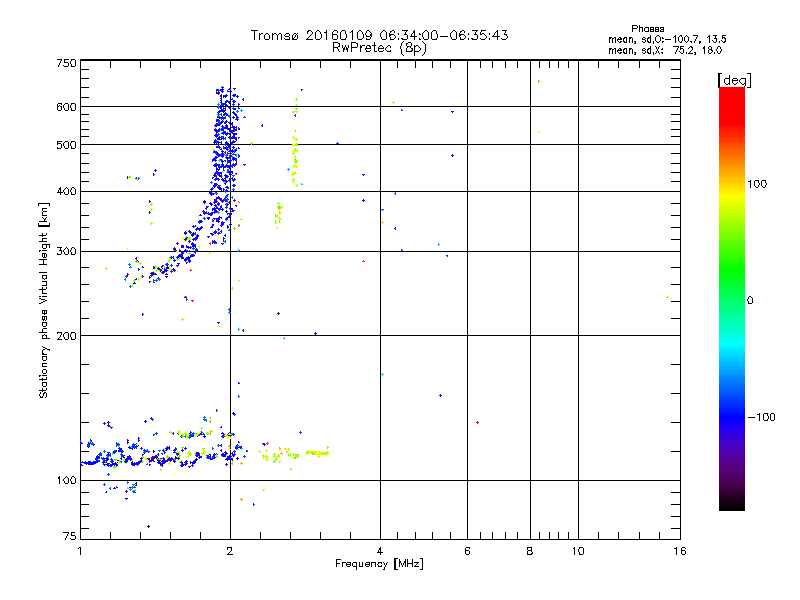The height and width of the screenshot is (600, 800).
Task: Click the y-axis tick label '400'
Action: pos(66,191)
